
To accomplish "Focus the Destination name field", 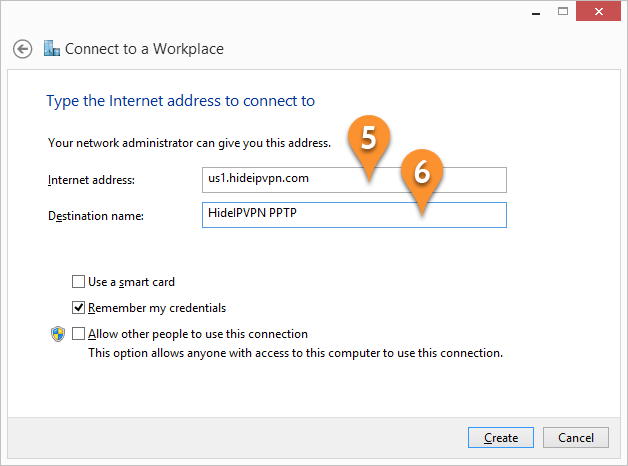I will [x=354, y=215].
